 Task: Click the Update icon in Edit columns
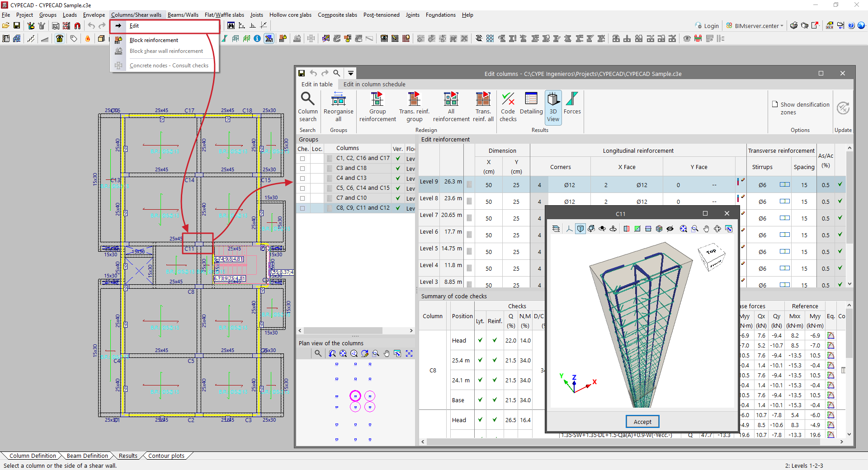tap(843, 108)
